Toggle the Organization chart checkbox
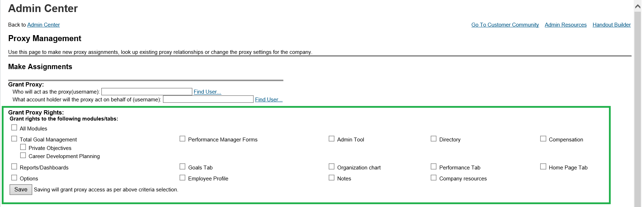The image size is (644, 207). 332,167
